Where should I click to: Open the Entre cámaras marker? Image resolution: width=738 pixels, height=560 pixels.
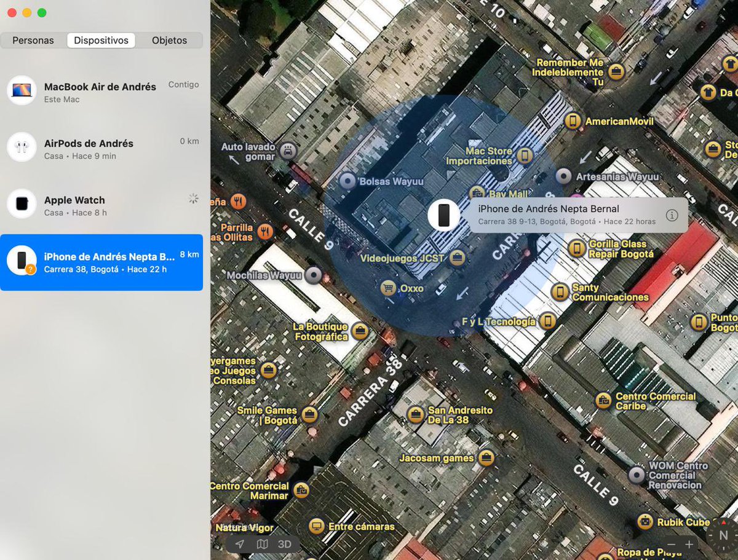pyautogui.click(x=317, y=526)
